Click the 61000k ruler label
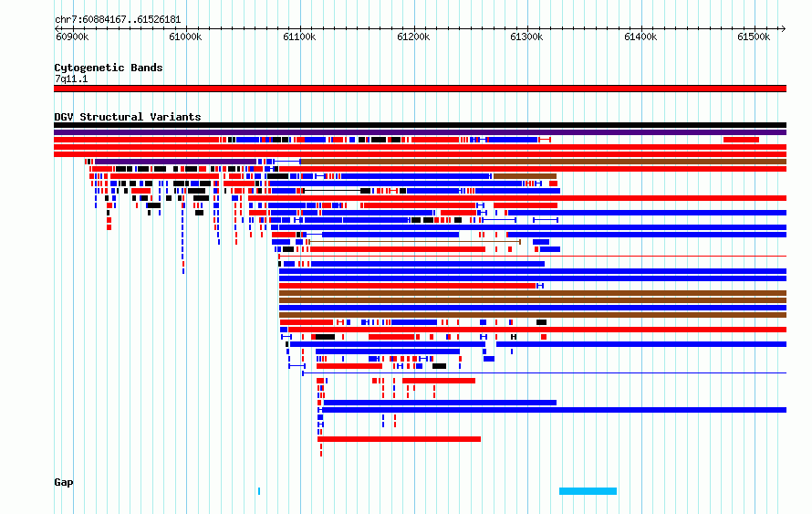Viewport: 812px width, 514px height. [185, 37]
